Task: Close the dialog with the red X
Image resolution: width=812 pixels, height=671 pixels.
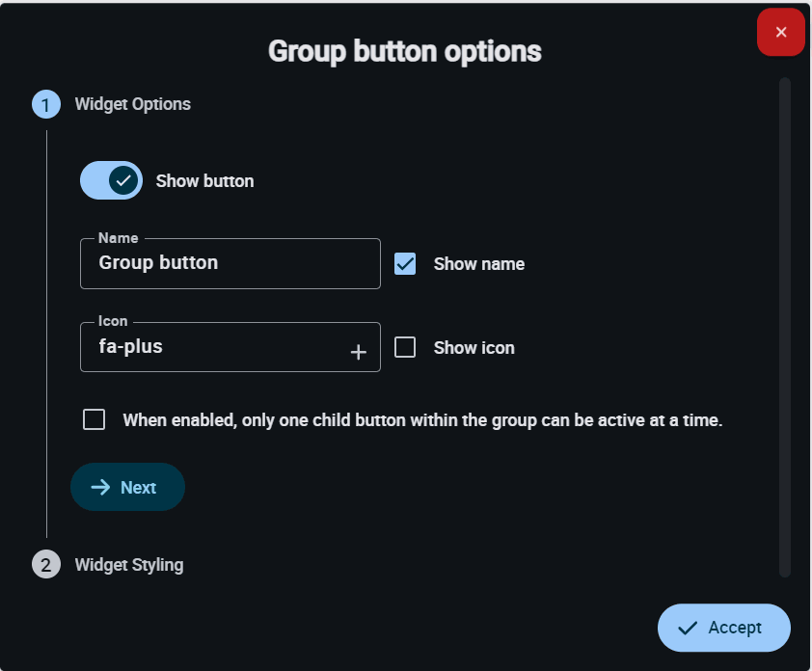Action: [x=781, y=32]
